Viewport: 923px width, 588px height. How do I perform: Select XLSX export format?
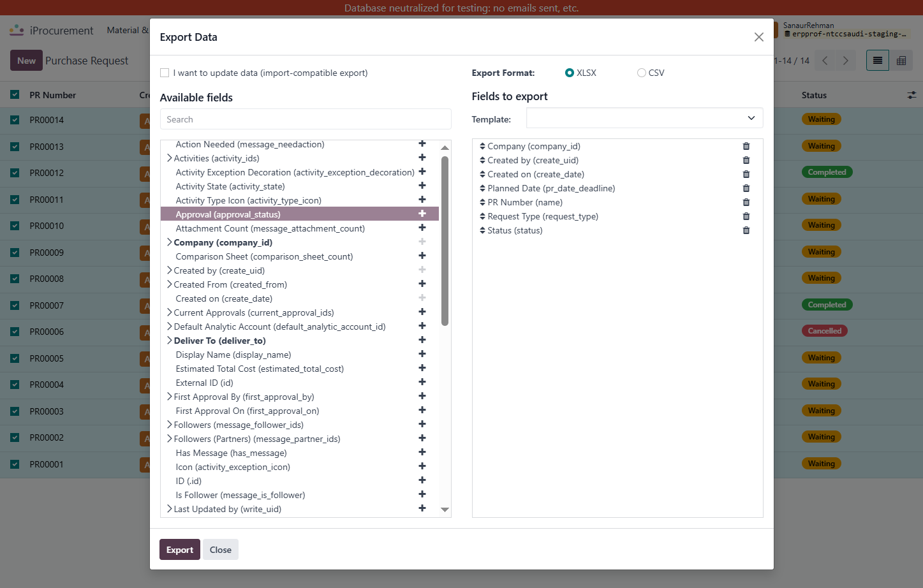point(570,73)
